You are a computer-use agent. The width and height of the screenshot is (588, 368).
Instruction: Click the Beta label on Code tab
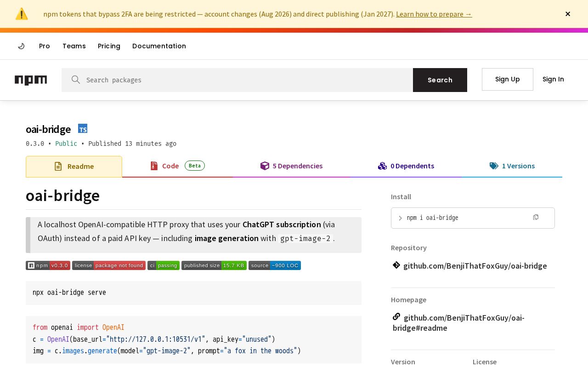pyautogui.click(x=195, y=166)
